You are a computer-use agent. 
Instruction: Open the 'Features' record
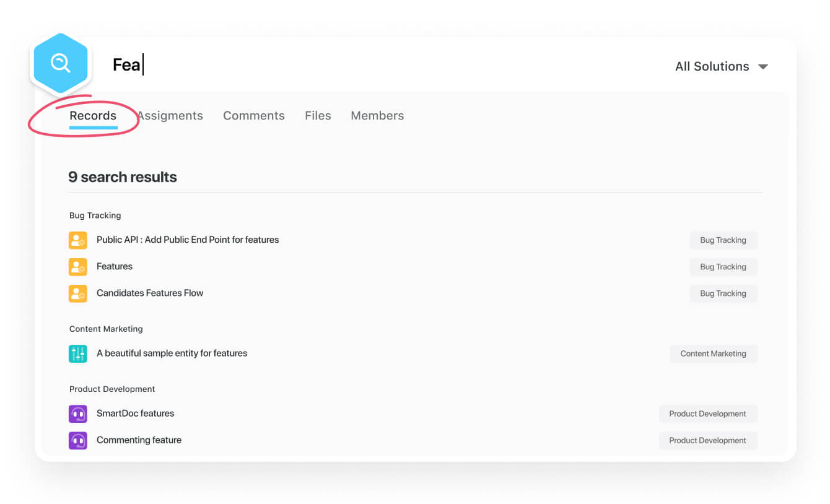tap(115, 266)
